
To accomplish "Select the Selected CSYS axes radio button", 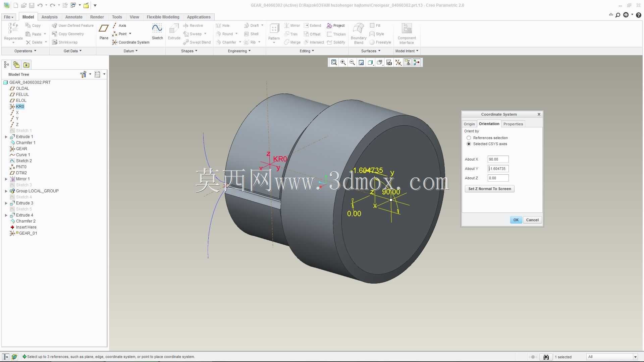I will (469, 144).
